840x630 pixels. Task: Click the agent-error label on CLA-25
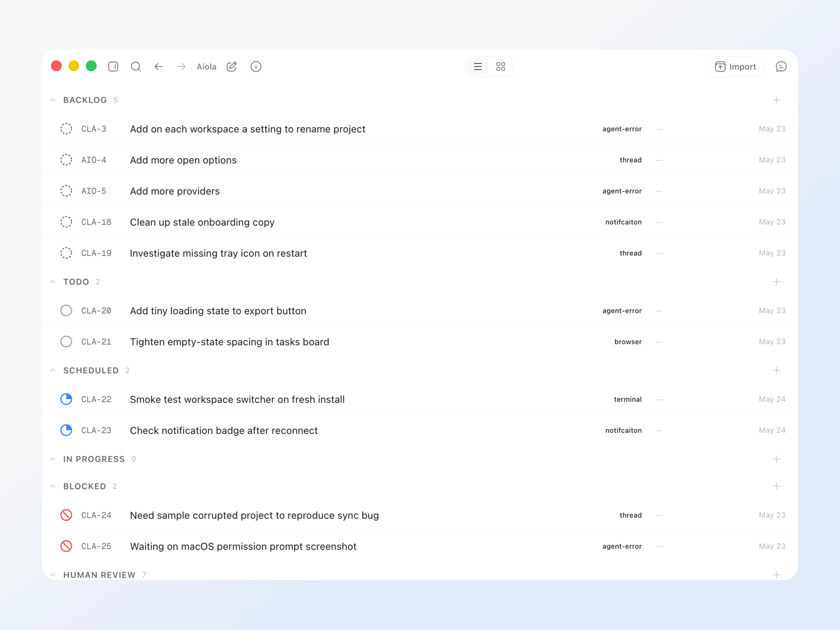click(622, 546)
